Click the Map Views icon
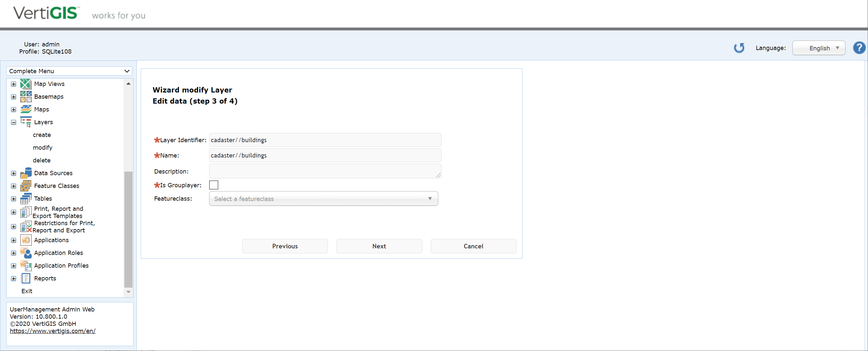This screenshot has height=351, width=868. (26, 83)
